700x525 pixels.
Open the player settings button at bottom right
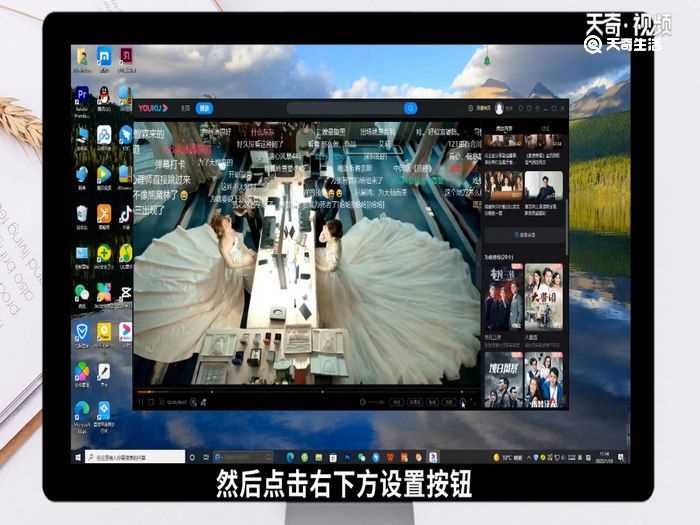[x=463, y=401]
